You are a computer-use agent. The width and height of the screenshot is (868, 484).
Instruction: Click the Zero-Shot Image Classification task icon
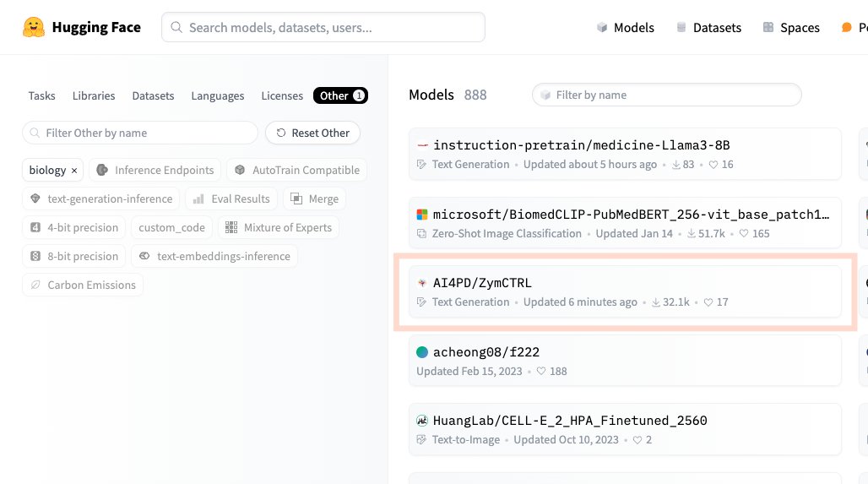[421, 234]
